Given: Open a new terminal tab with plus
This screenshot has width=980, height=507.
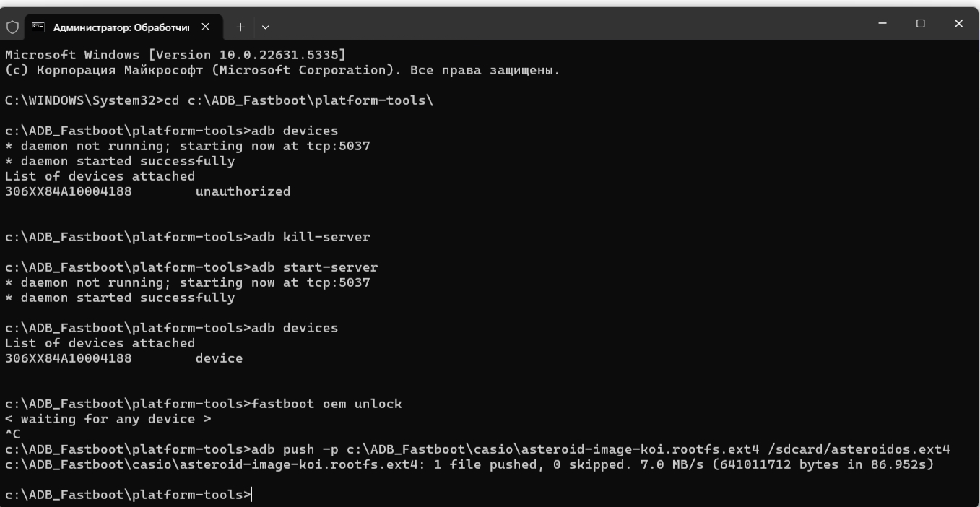Looking at the screenshot, I should [240, 27].
